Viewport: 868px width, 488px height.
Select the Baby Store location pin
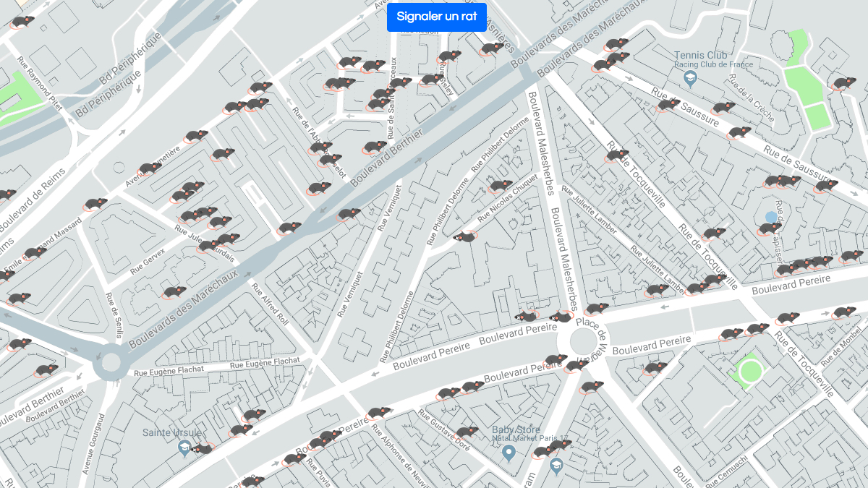point(509,453)
